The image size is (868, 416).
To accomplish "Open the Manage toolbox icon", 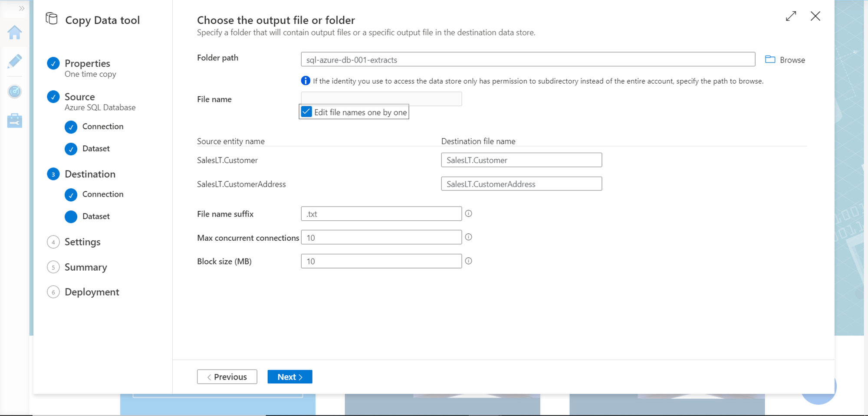I will point(15,121).
